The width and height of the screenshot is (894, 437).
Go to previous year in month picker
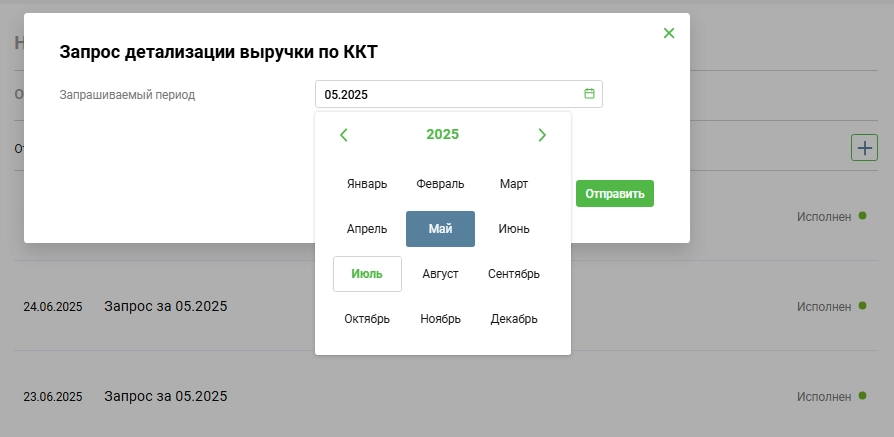click(x=344, y=135)
